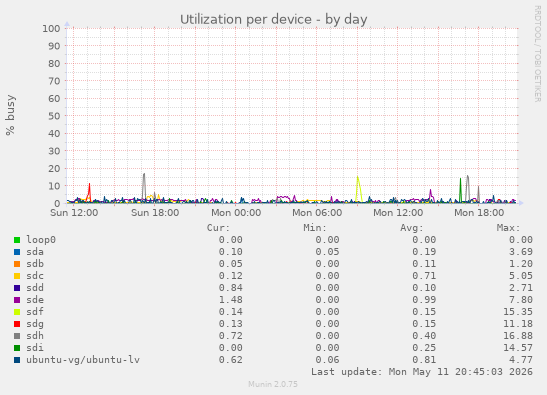The width and height of the screenshot is (547, 395).
Task: Click the Cur: column header
Action: tap(218, 228)
